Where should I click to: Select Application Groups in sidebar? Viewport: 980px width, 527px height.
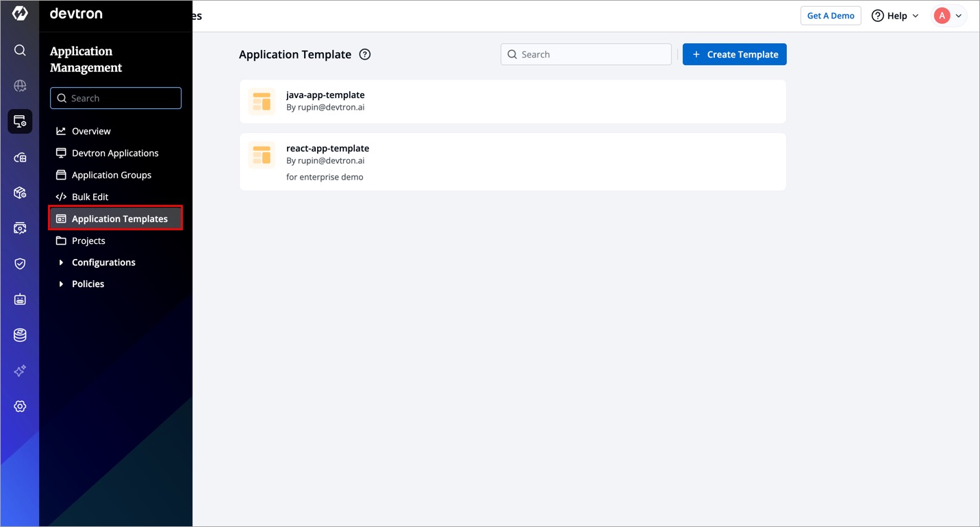click(112, 175)
